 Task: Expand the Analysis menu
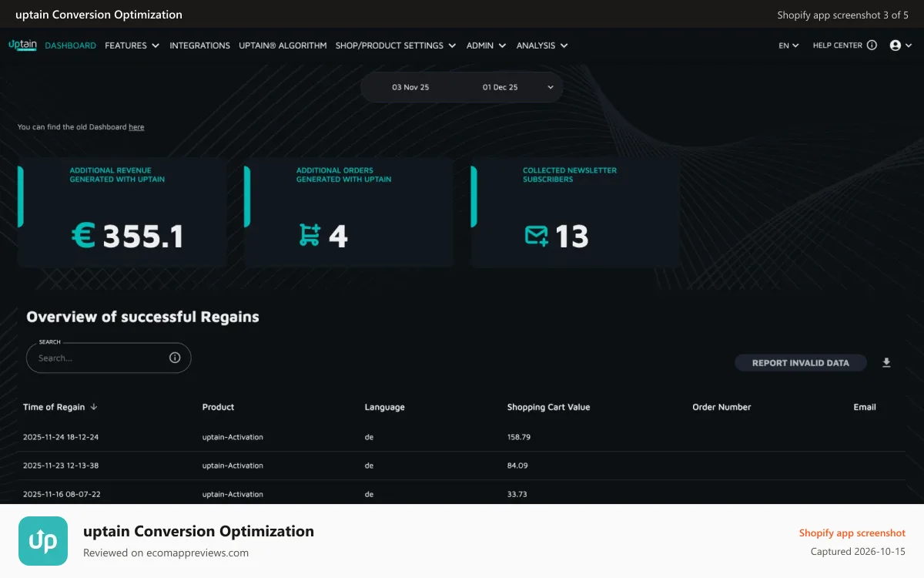coord(542,45)
